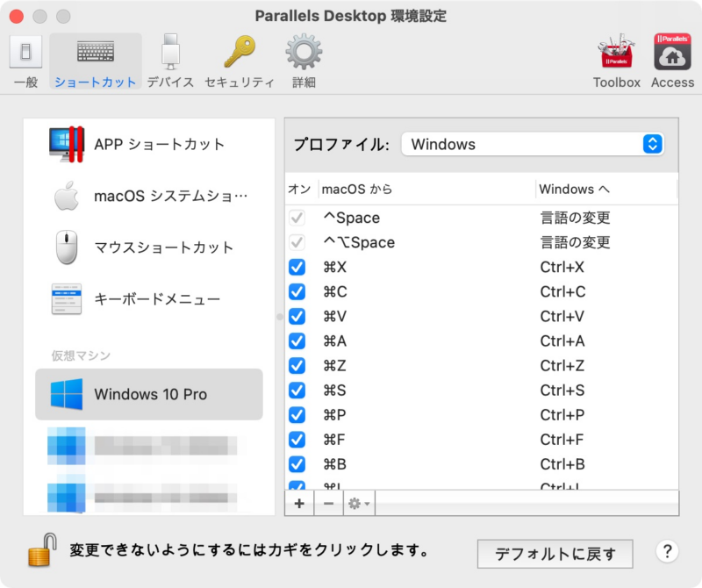The image size is (702, 588).
Task: Select APP ショートカット in sidebar
Action: tap(149, 144)
